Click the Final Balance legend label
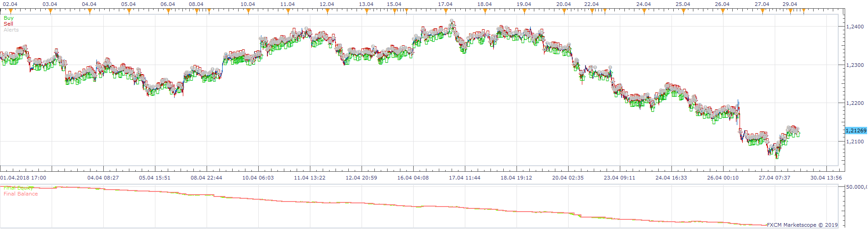This screenshot has height=229, width=868. click(x=21, y=194)
